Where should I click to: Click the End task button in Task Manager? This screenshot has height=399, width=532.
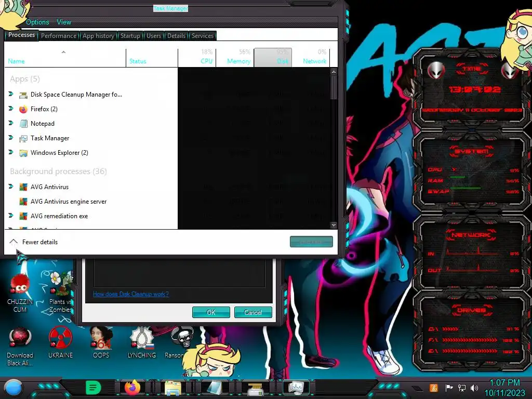(311, 242)
